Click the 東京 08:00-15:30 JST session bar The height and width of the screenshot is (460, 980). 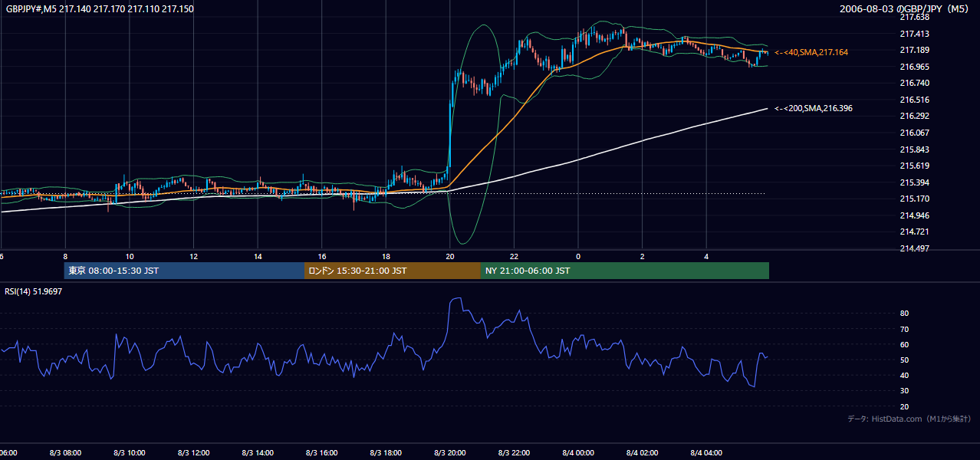(184, 271)
